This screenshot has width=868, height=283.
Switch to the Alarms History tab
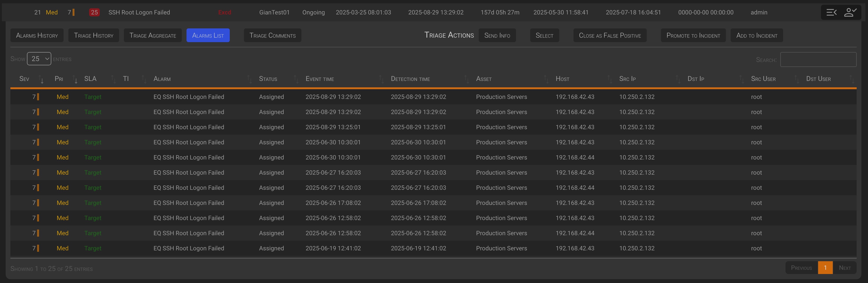click(x=37, y=35)
